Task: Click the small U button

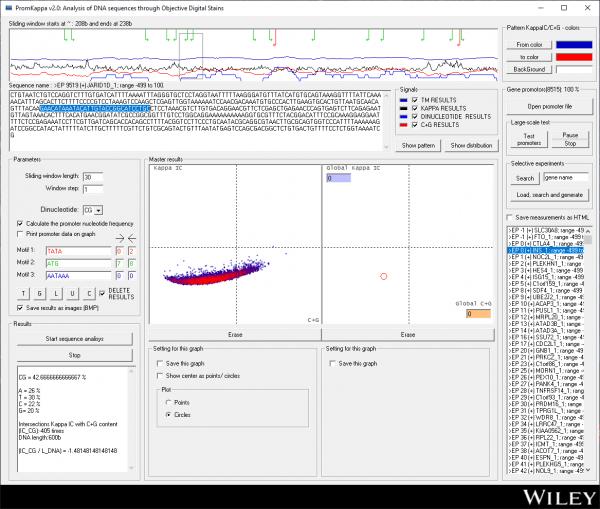Action: tap(72, 294)
